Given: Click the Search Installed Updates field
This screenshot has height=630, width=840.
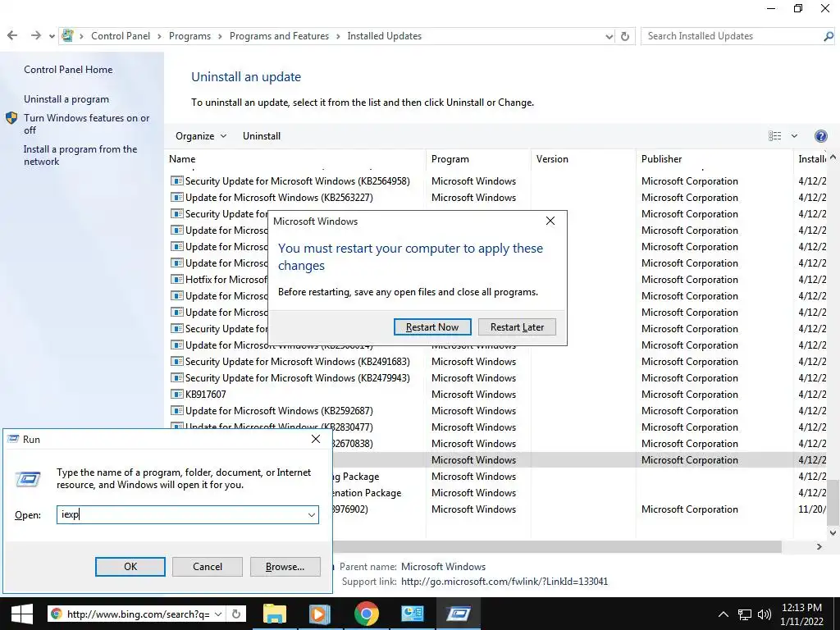Looking at the screenshot, I should (733, 36).
